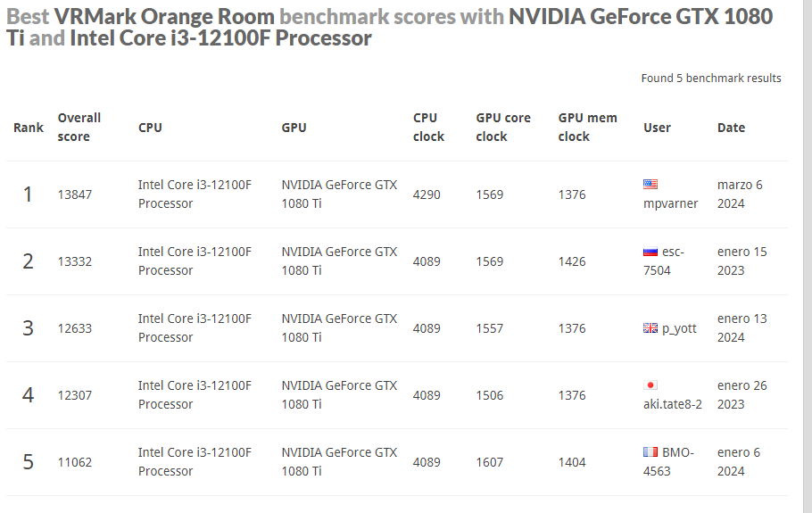Viewport: 812px width, 513px height.
Task: Open the result with score 13332
Action: tap(75, 261)
